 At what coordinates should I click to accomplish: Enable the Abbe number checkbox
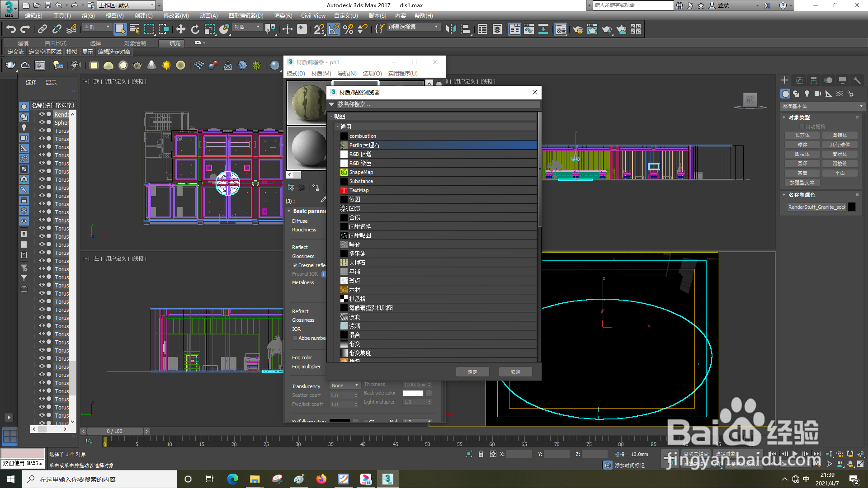295,339
